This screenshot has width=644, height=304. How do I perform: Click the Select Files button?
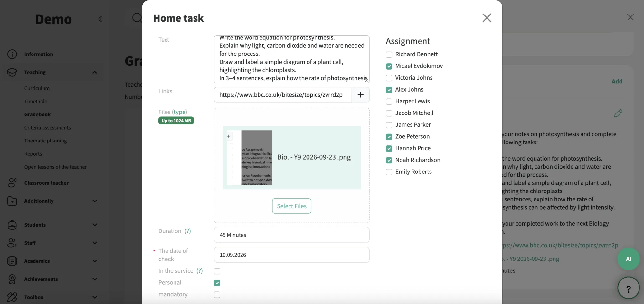(x=291, y=206)
